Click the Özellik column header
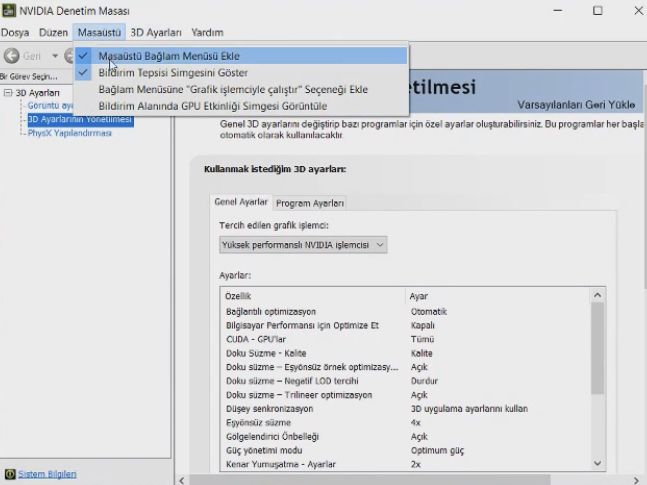Viewport: 647px width, 485px height. (x=313, y=296)
